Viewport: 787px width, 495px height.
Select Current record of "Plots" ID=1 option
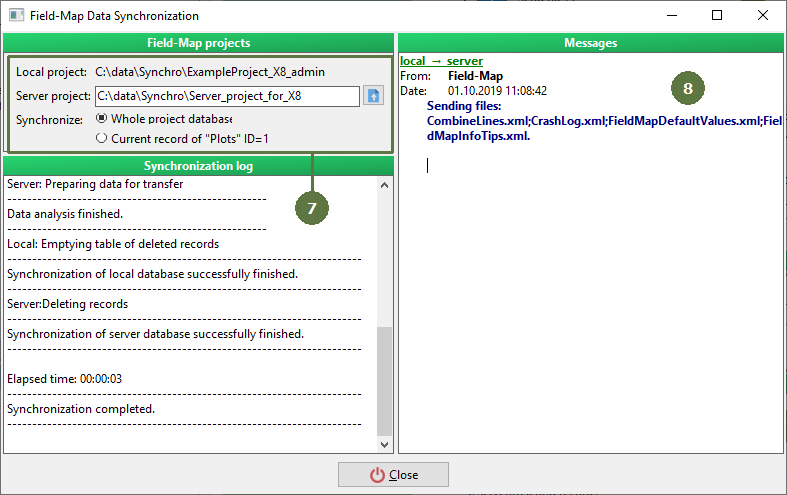[x=101, y=139]
